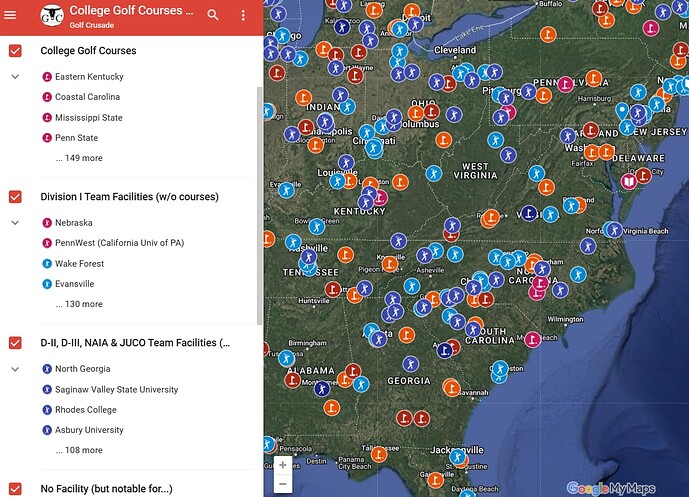Zoom in with the plus button
The height and width of the screenshot is (497, 689).
coord(283,465)
